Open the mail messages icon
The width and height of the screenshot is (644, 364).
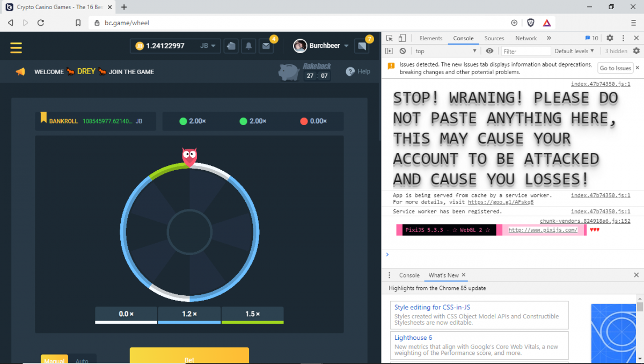(x=266, y=46)
